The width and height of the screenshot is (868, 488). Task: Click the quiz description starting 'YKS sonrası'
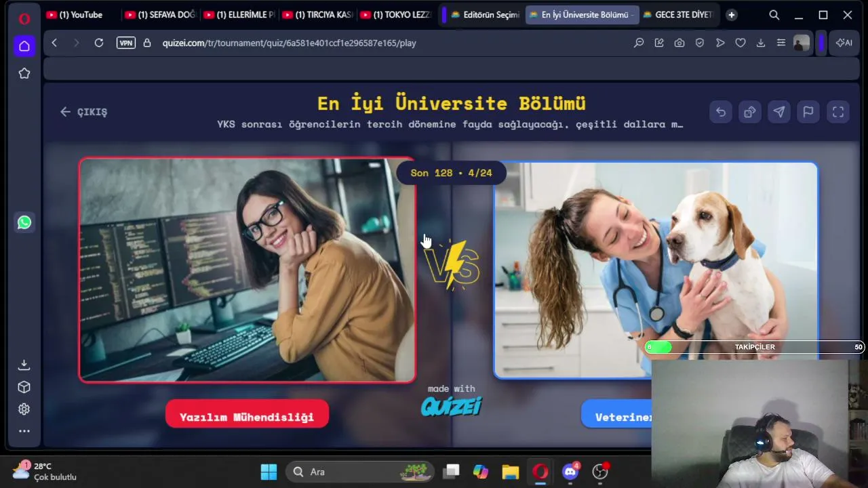point(450,125)
